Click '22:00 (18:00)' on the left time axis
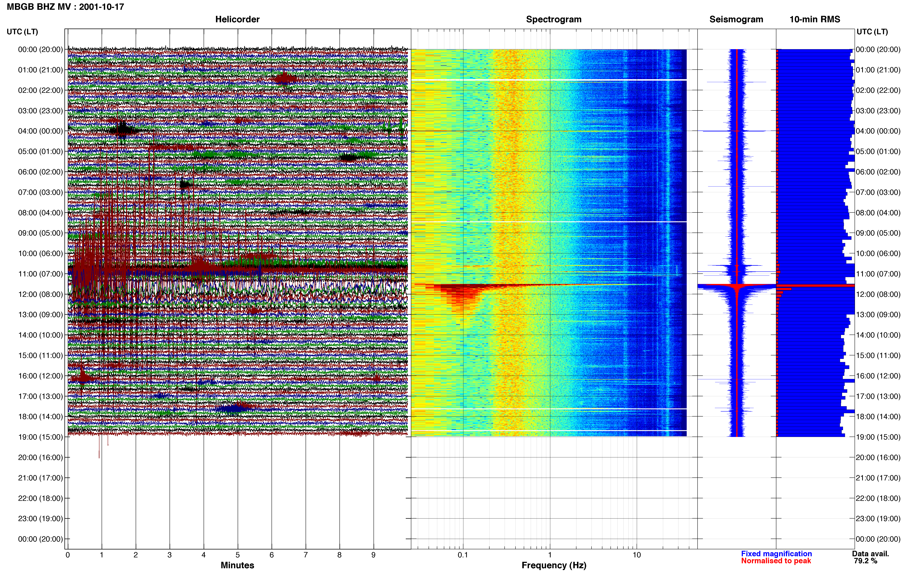The image size is (924, 578). point(41,498)
